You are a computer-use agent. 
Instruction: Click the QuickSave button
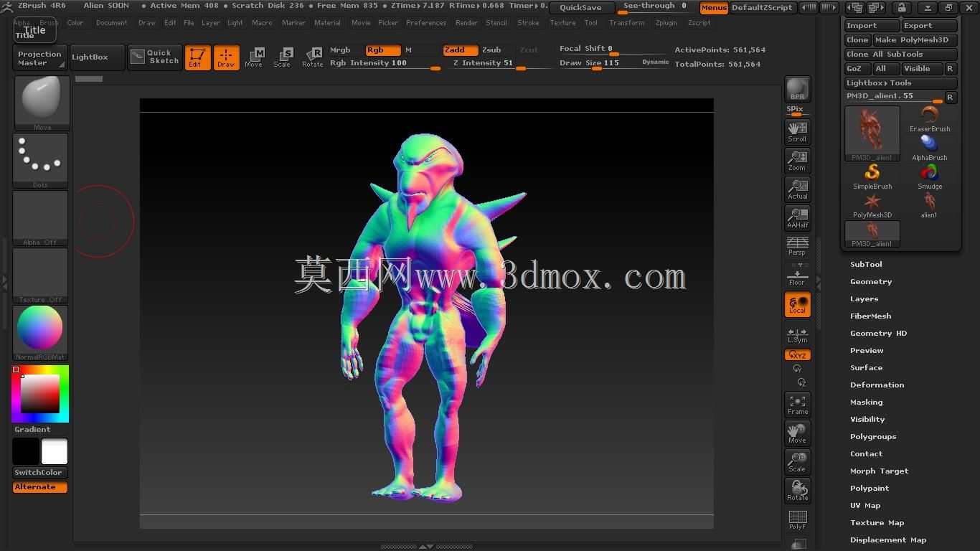point(581,8)
